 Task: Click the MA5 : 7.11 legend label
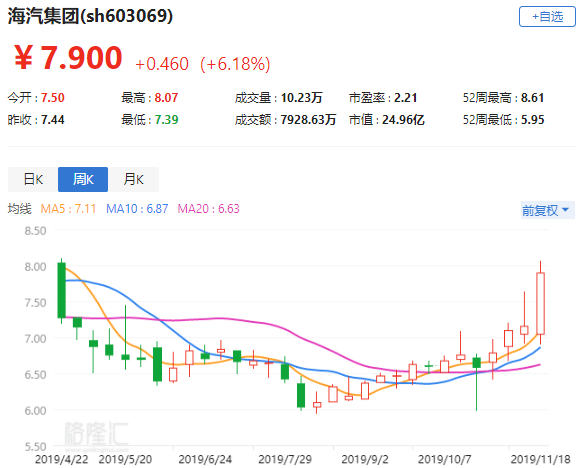click(68, 209)
